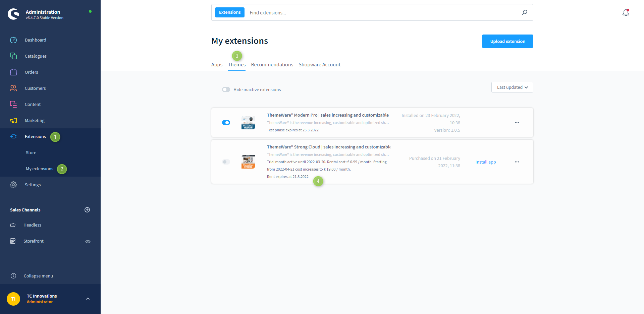Image resolution: width=644 pixels, height=314 pixels.
Task: Open Store submenu item
Action: [x=31, y=152]
